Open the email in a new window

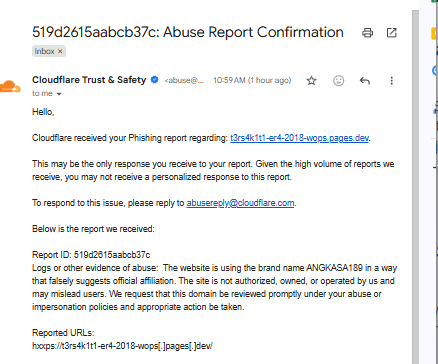pyautogui.click(x=391, y=33)
